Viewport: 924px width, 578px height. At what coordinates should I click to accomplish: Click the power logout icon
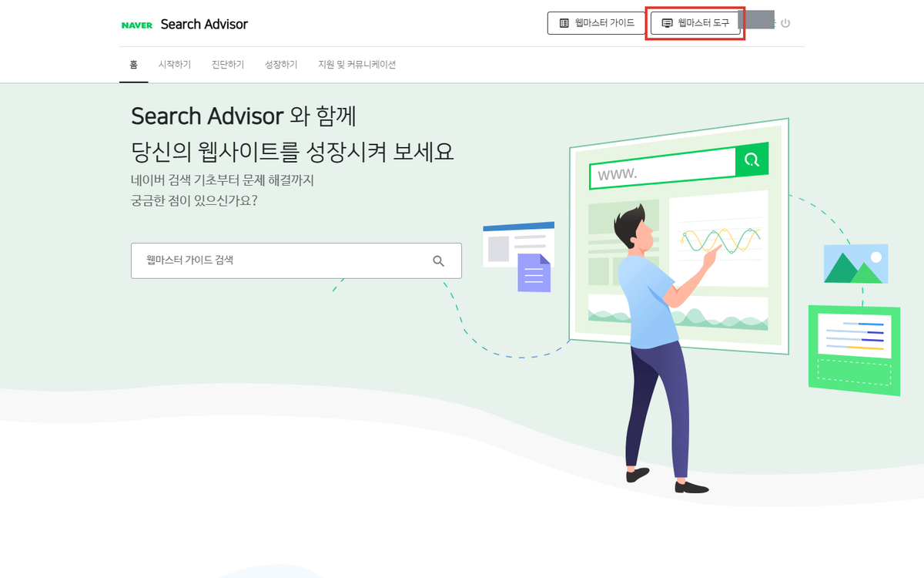[x=785, y=23]
